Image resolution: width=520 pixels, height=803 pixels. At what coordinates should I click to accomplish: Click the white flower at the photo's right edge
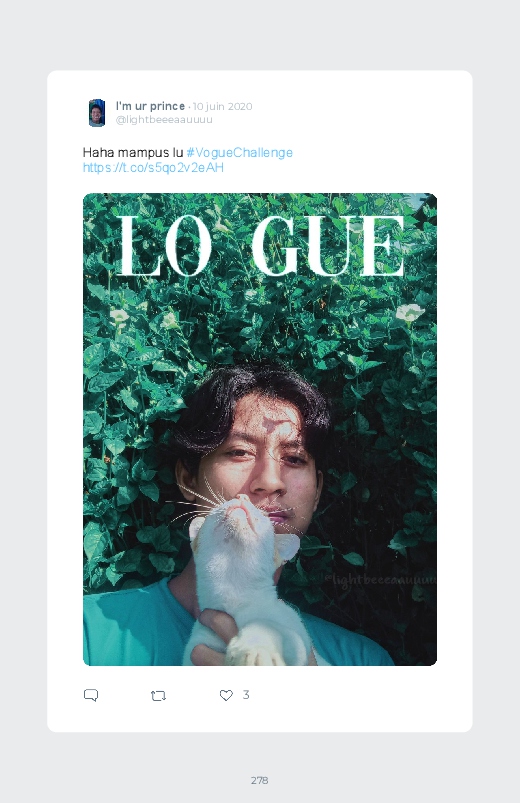[410, 312]
